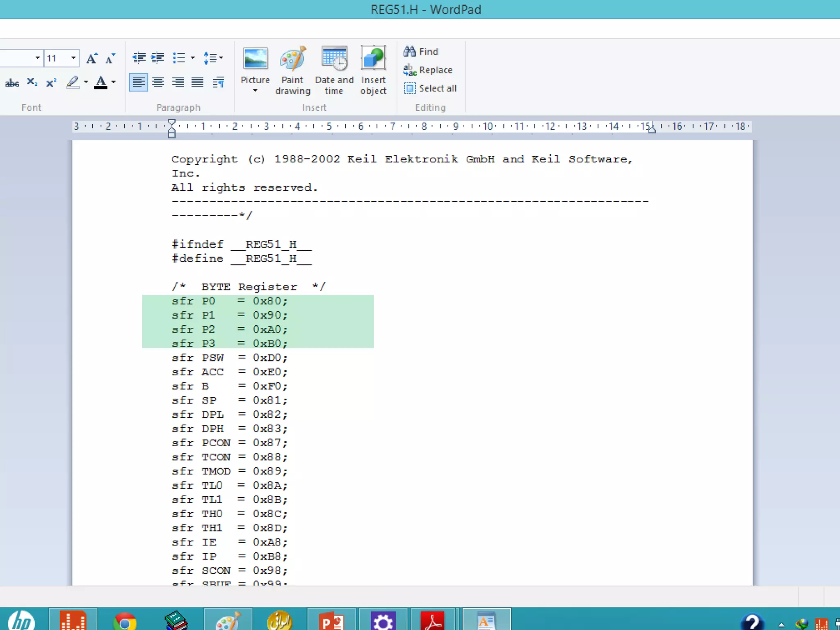Screen dimensions: 840x630
Task: Expand the Picture dropdown arrow
Action: tap(255, 91)
